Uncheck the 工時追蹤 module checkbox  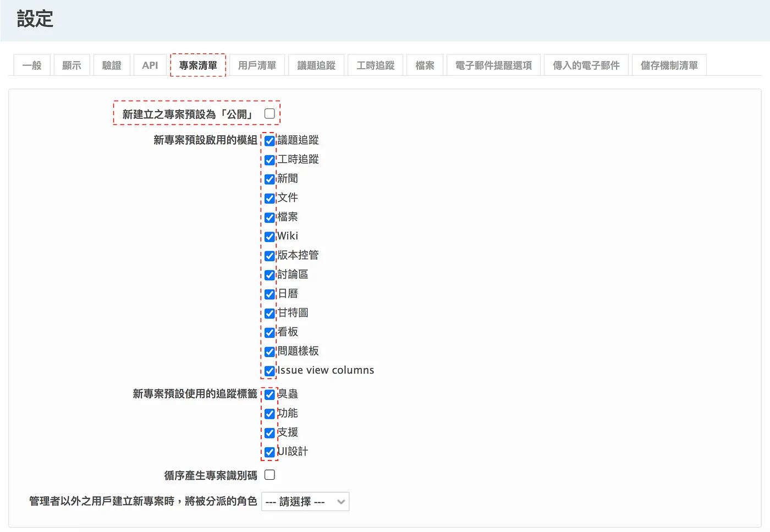click(x=269, y=160)
